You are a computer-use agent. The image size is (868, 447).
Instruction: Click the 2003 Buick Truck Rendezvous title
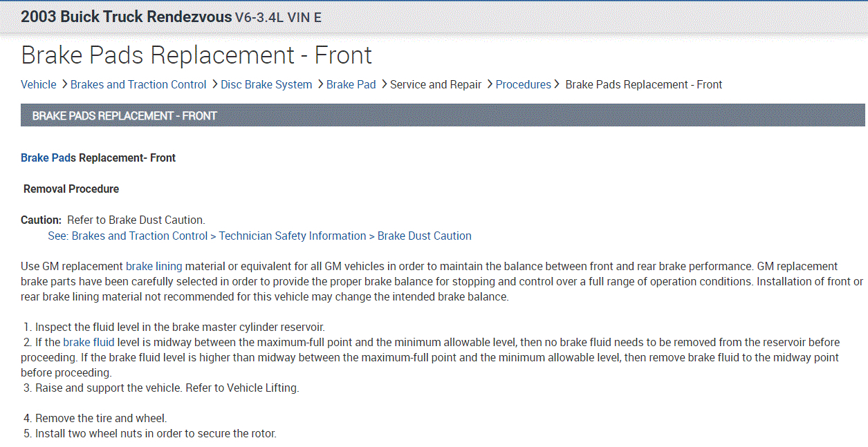(126, 17)
